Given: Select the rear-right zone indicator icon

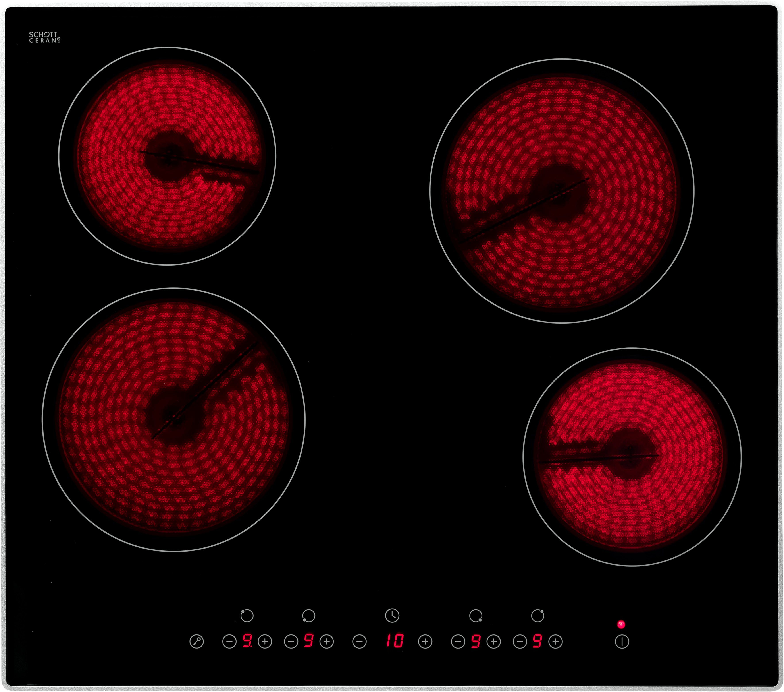Looking at the screenshot, I should pos(537,616).
